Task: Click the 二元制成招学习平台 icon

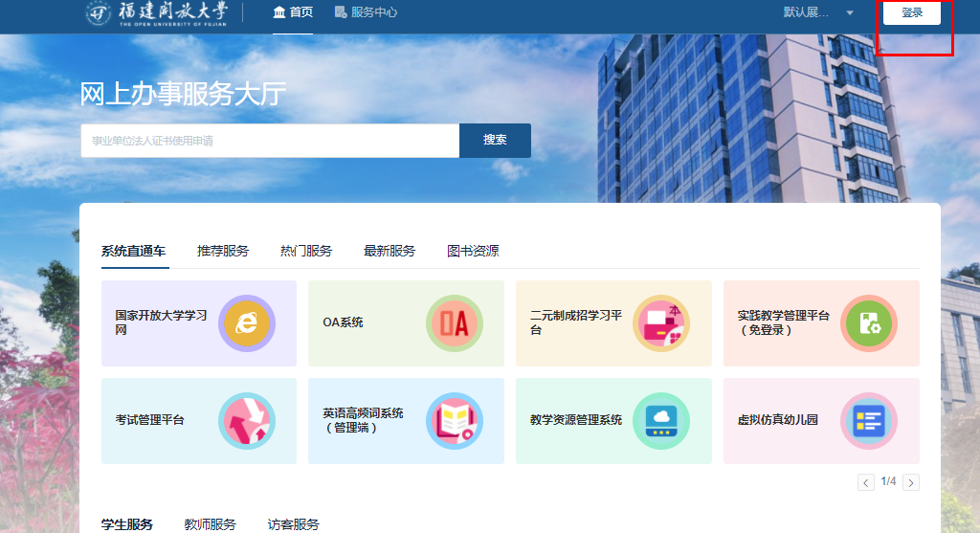Action: [x=661, y=322]
